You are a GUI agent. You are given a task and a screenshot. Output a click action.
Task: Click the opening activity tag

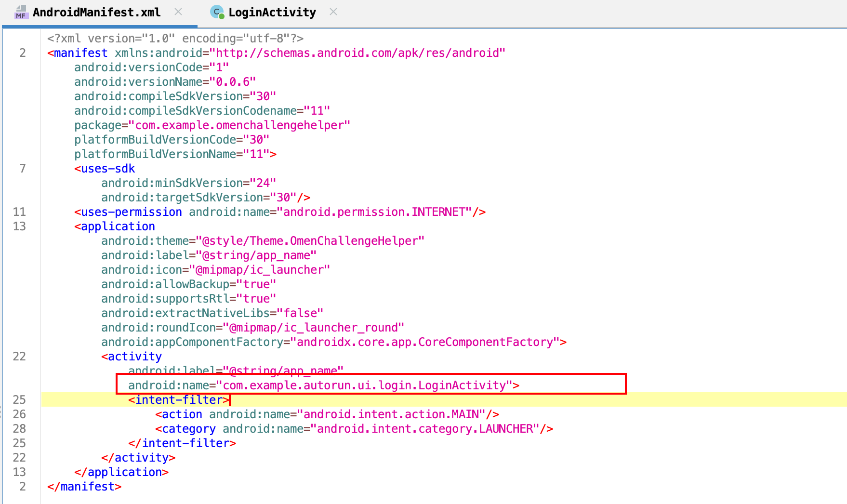tap(132, 357)
